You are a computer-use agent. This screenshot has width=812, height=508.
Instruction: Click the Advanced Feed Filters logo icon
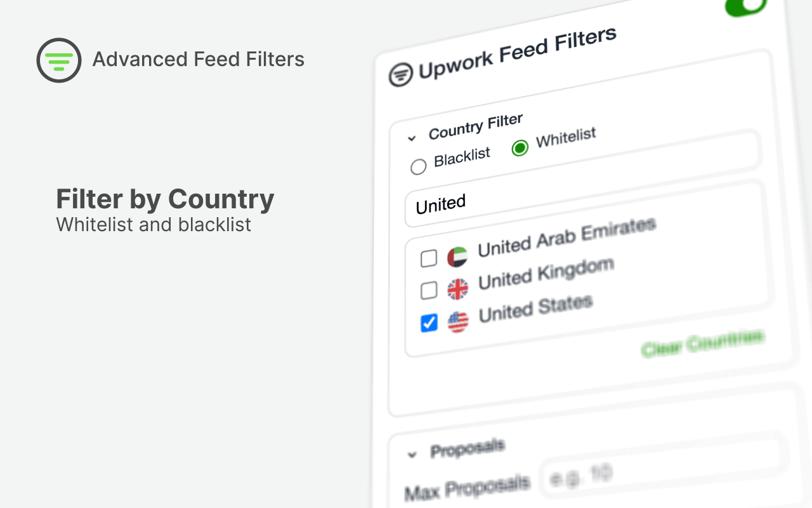point(59,60)
